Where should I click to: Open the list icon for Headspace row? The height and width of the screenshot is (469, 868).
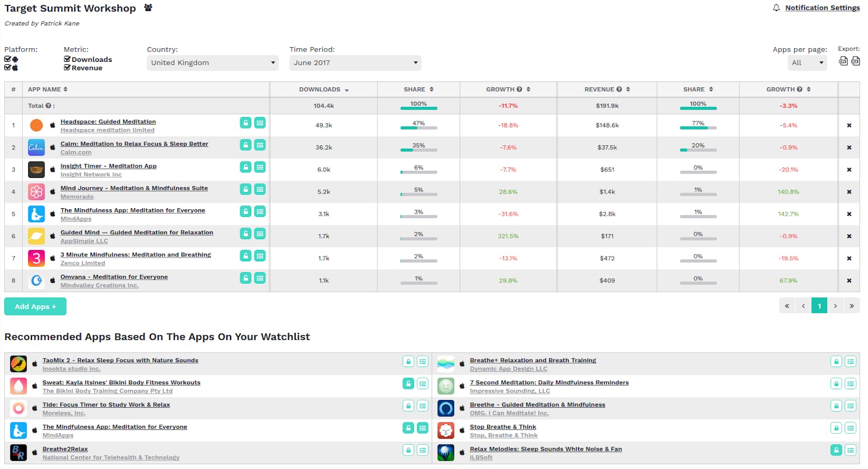click(x=260, y=123)
